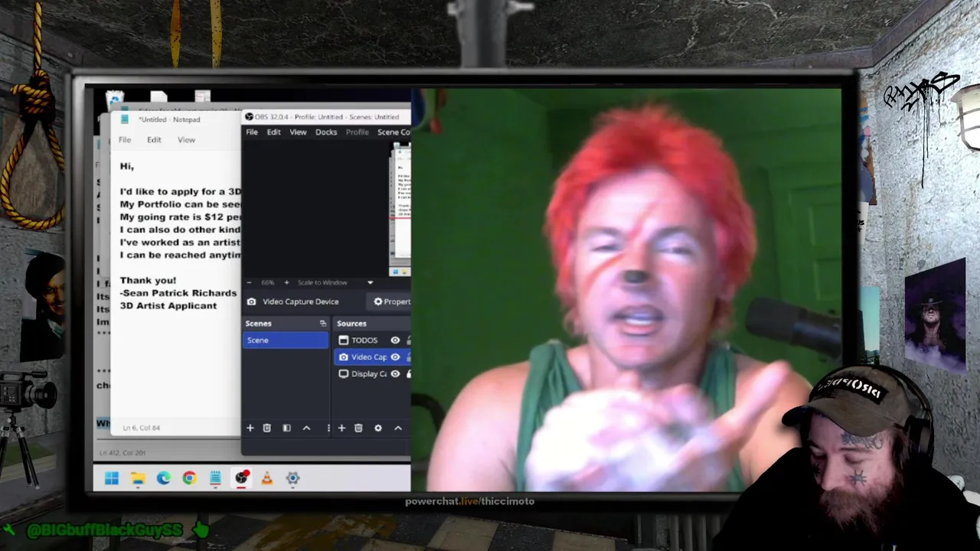Click the OBS window title bar text
980x551 pixels.
[x=327, y=117]
